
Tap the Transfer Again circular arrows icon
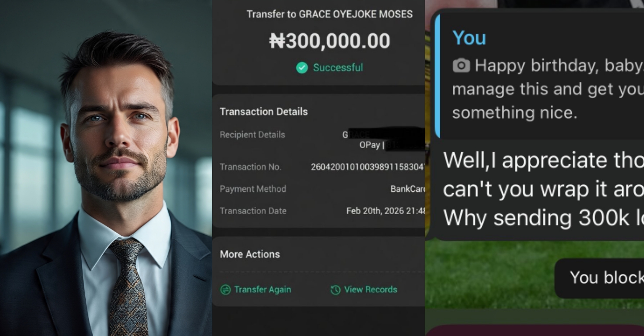click(225, 290)
